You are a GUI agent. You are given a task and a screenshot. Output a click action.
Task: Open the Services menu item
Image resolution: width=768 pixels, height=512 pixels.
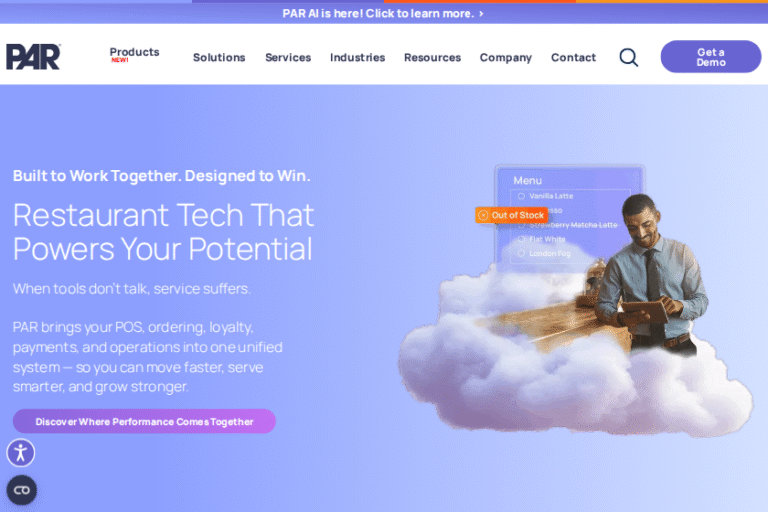pyautogui.click(x=288, y=57)
